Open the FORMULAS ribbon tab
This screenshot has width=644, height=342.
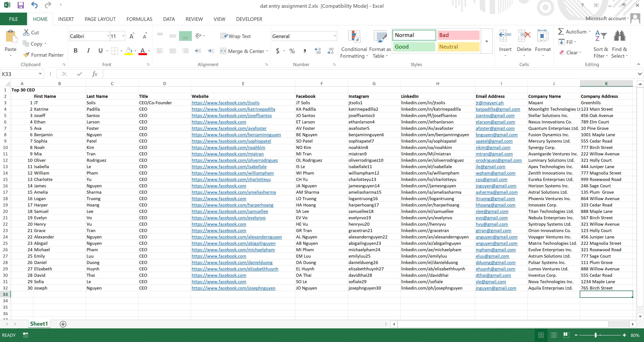click(139, 19)
